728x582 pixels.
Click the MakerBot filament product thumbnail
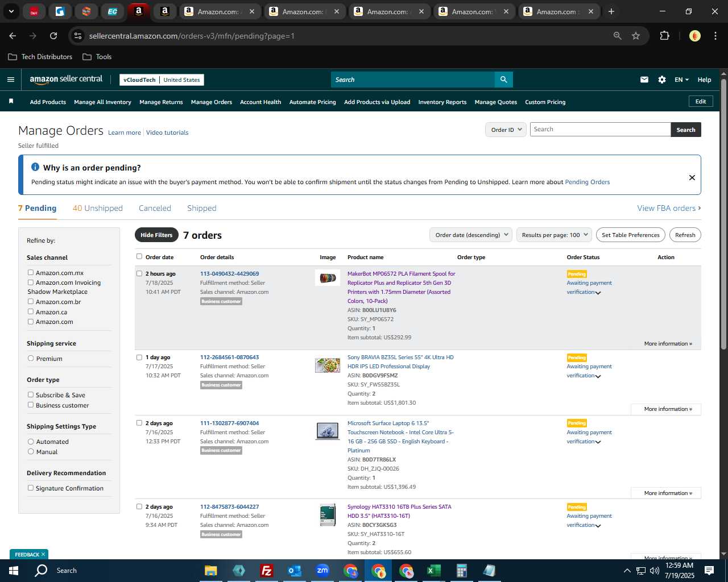pos(328,278)
